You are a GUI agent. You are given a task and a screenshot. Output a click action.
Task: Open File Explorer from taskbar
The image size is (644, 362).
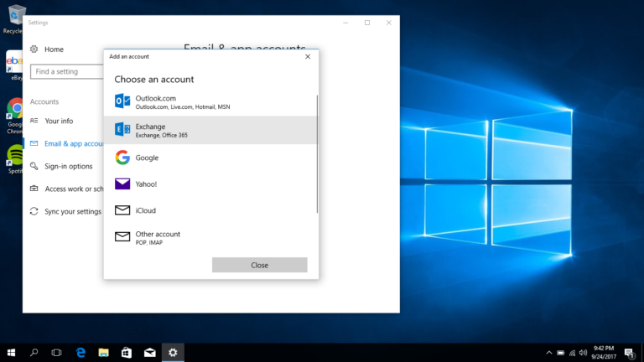103,353
